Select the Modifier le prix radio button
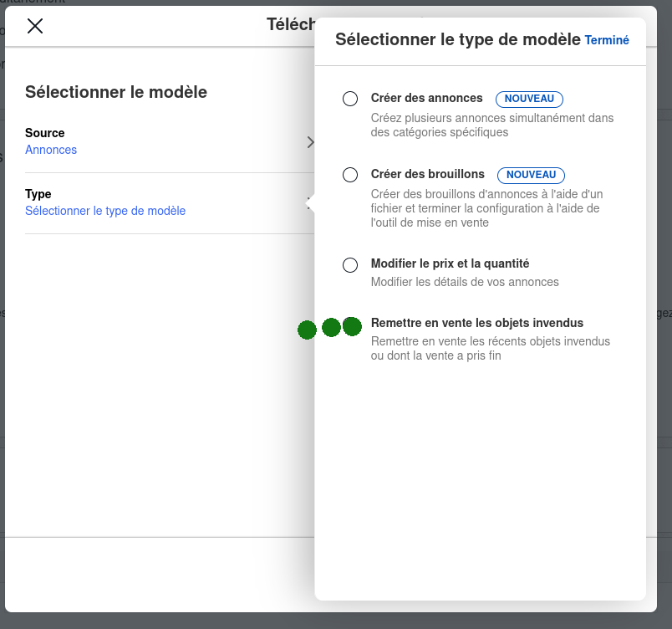This screenshot has height=629, width=672. [351, 265]
